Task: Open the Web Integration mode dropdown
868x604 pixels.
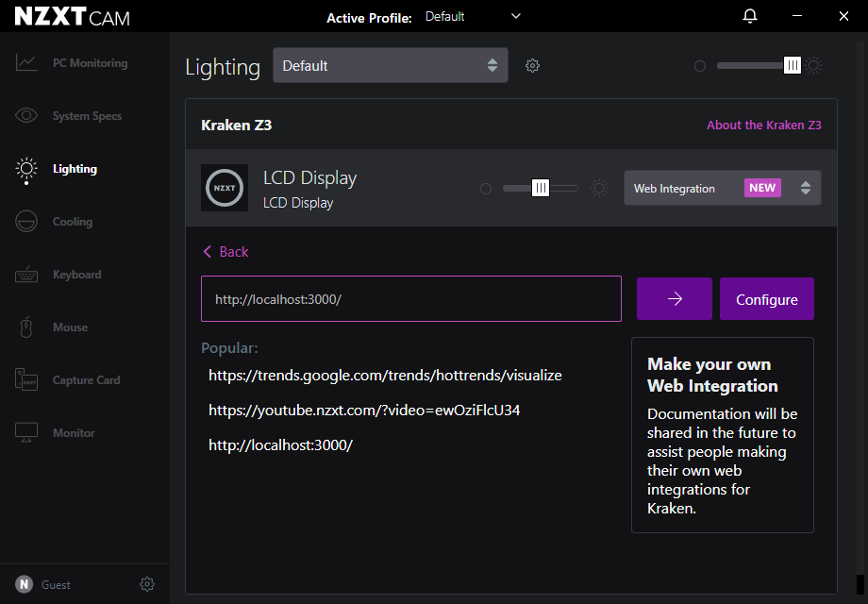Action: pyautogui.click(x=723, y=188)
